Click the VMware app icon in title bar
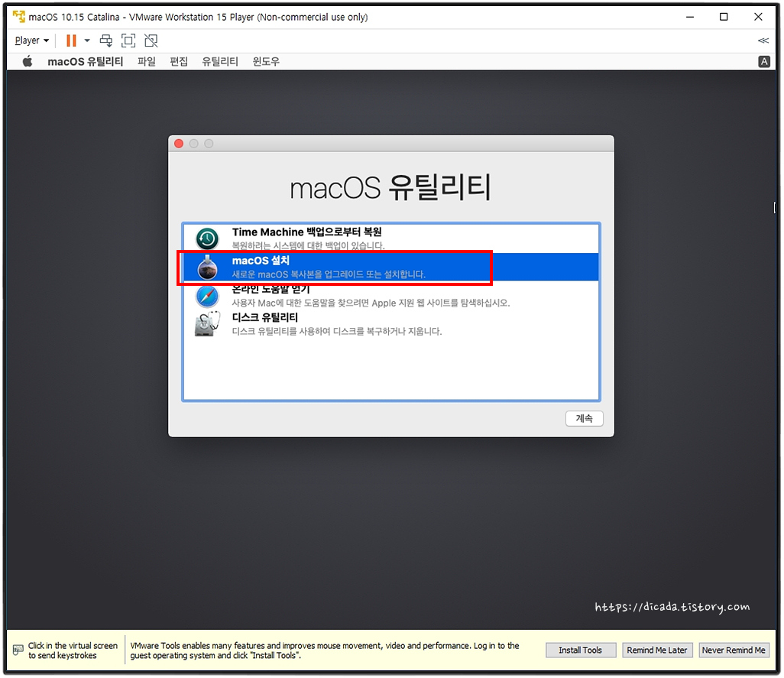The height and width of the screenshot is (678, 784). pyautogui.click(x=19, y=17)
